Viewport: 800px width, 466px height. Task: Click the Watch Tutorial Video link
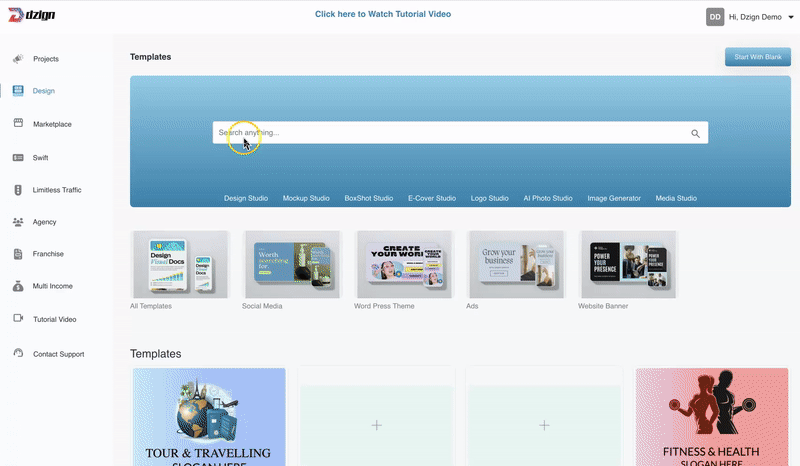(382, 14)
